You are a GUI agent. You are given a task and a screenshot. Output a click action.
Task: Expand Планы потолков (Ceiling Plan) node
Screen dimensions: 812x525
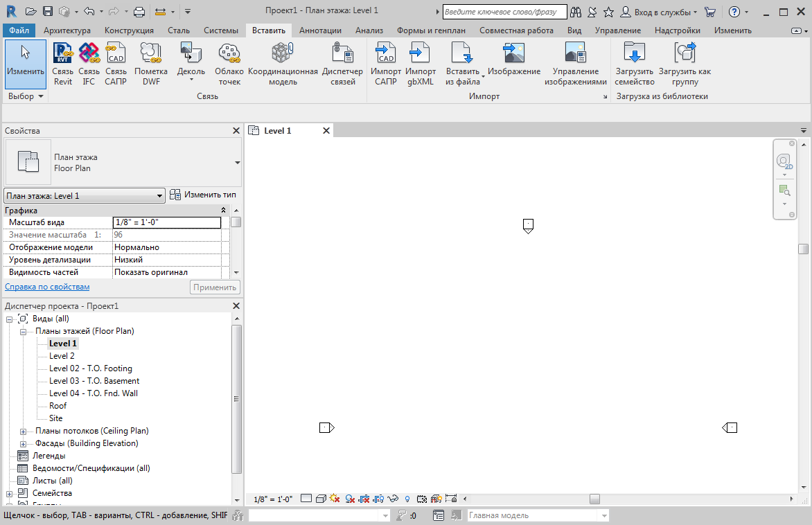pyautogui.click(x=24, y=431)
